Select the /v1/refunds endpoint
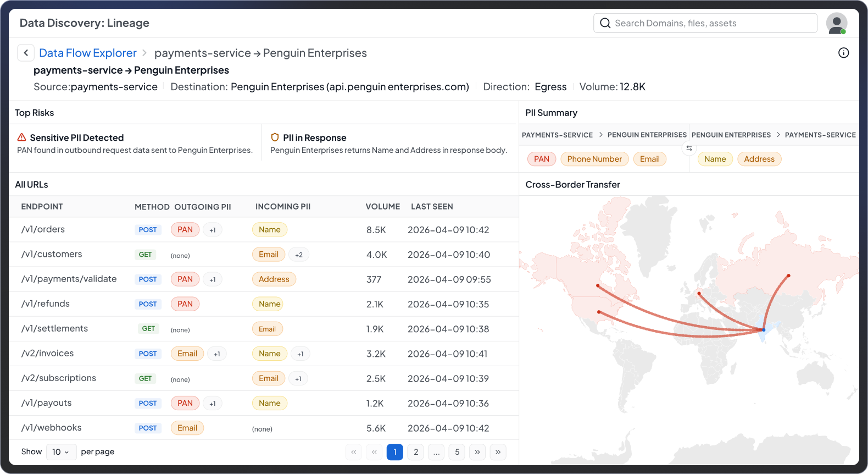 (x=45, y=304)
